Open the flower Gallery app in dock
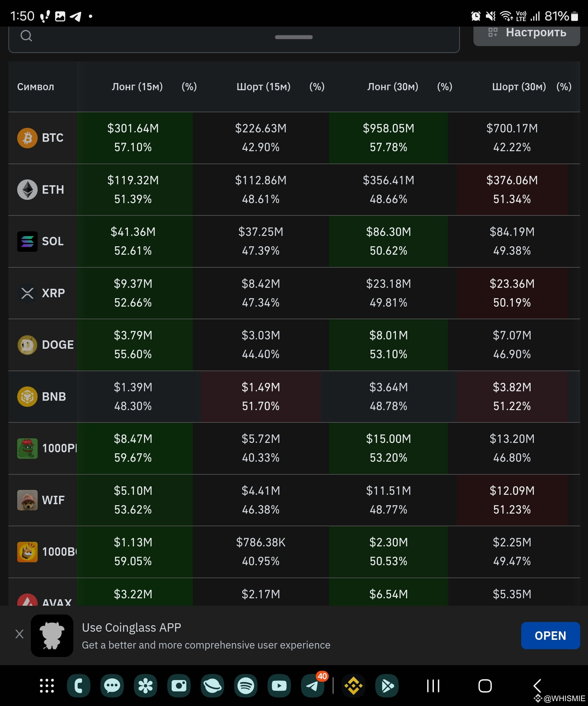The height and width of the screenshot is (706, 588). pos(146,686)
